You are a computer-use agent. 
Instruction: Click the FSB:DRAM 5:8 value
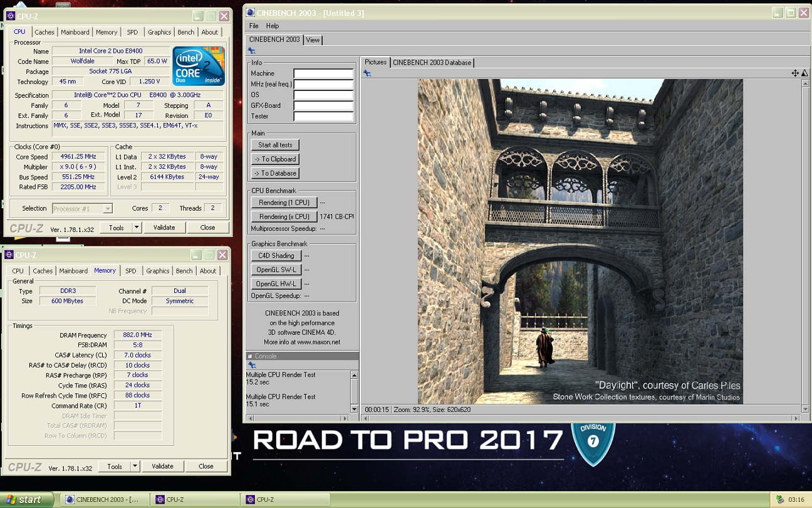click(138, 345)
